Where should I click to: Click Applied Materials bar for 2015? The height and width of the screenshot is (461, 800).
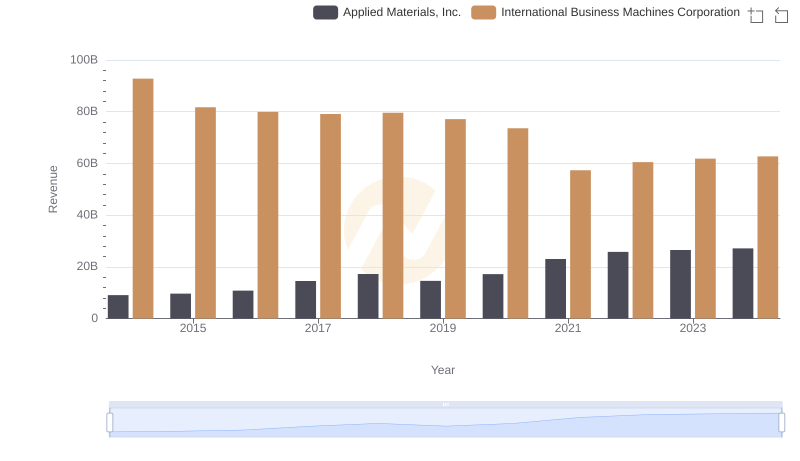(x=181, y=306)
